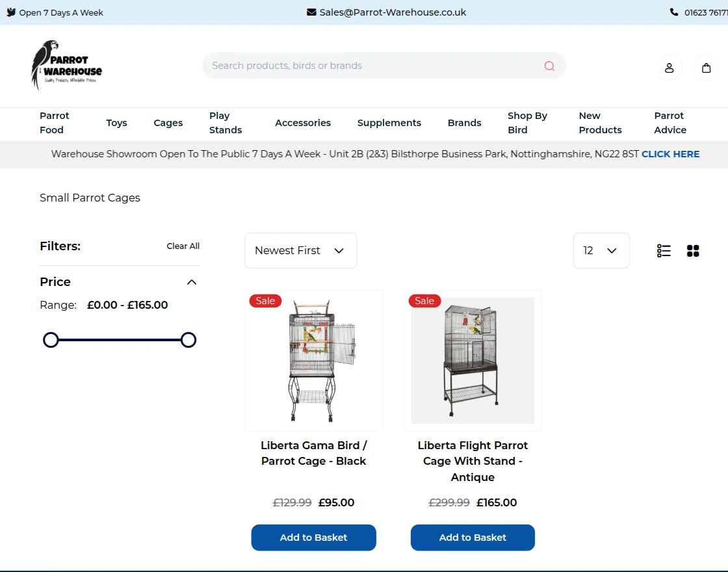Click the £95.00 sale price
Screen dimensions: 728x572
click(x=336, y=502)
